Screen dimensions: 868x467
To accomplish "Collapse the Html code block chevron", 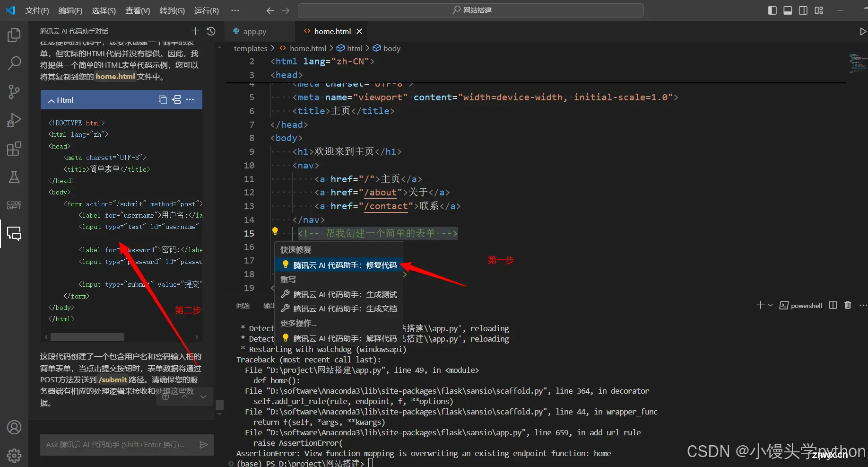I will click(x=52, y=100).
